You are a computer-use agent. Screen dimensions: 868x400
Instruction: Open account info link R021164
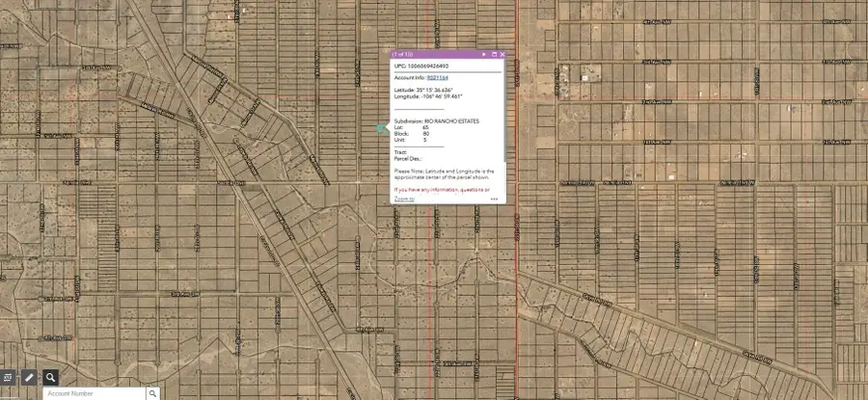(437, 78)
